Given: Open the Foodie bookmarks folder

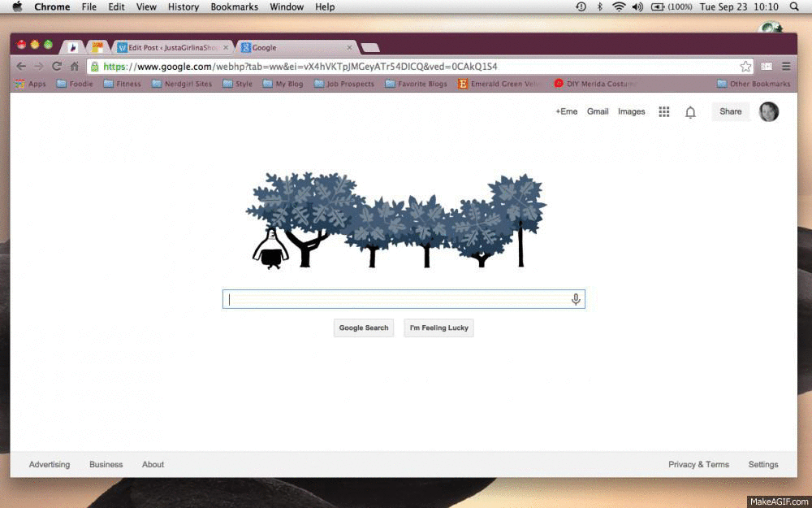Looking at the screenshot, I should 74,84.
